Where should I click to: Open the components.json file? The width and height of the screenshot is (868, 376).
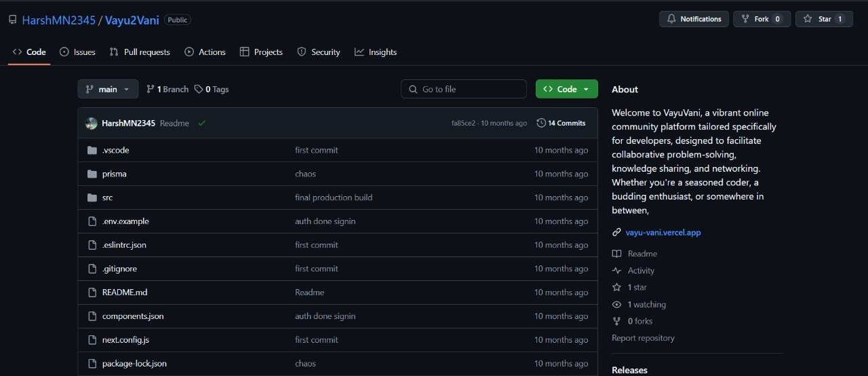point(133,316)
